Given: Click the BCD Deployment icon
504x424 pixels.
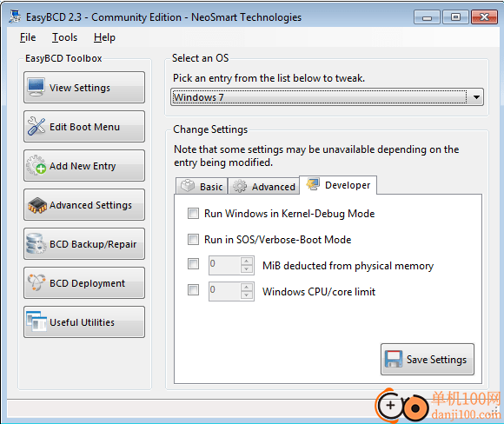Looking at the screenshot, I should 36,282.
